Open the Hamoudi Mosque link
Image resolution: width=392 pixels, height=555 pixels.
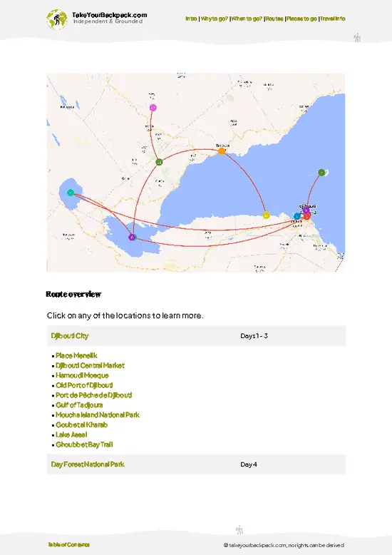tap(82, 375)
